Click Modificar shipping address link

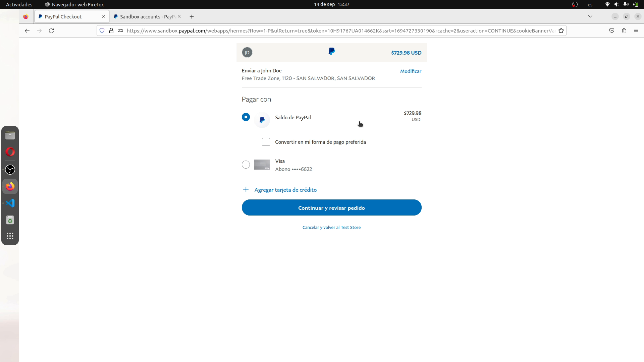(x=411, y=71)
